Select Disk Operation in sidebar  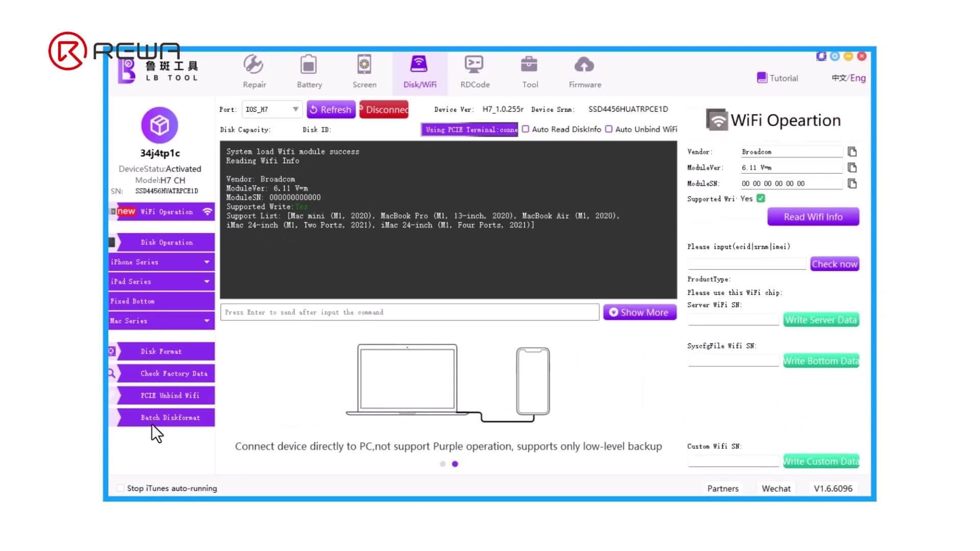pos(162,242)
